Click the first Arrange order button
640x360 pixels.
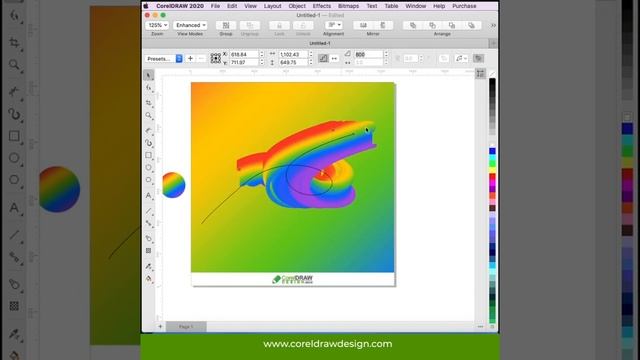coord(413,25)
